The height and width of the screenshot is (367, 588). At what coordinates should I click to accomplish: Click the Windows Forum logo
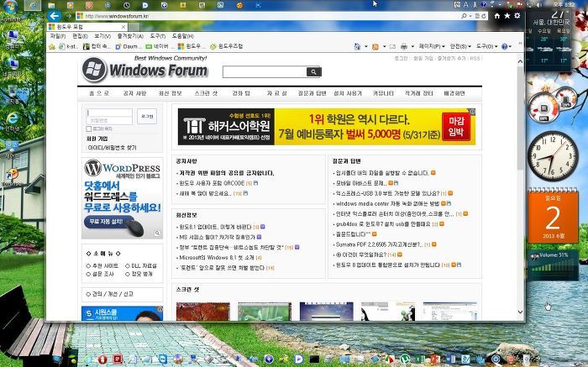[x=144, y=70]
